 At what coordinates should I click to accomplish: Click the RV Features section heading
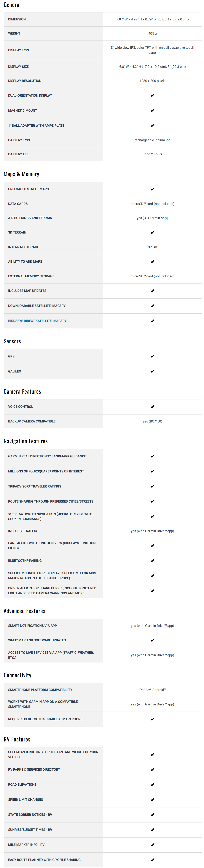(17, 739)
